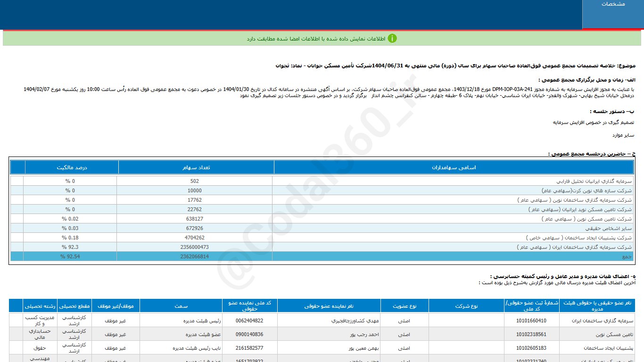
Task: Click ownership percentage '0.03 %'
Action: pos(70,228)
